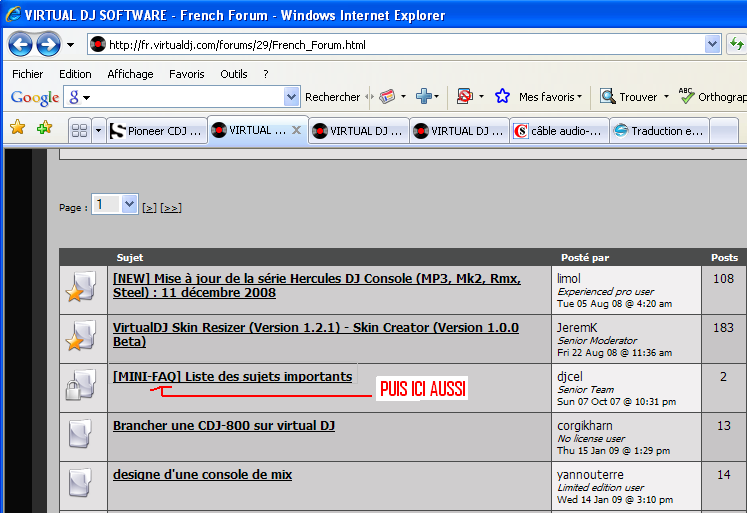Click the empty new tab button
Screen dimensions: 747x513
coord(724,131)
